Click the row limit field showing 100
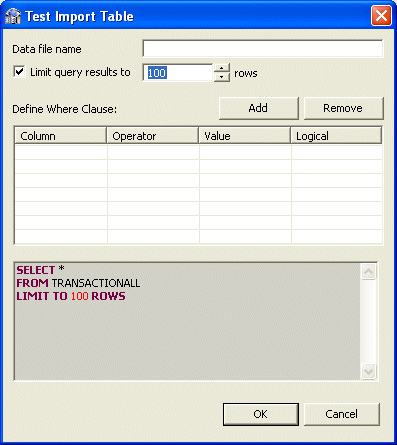This screenshot has height=445, width=397. 178,73
